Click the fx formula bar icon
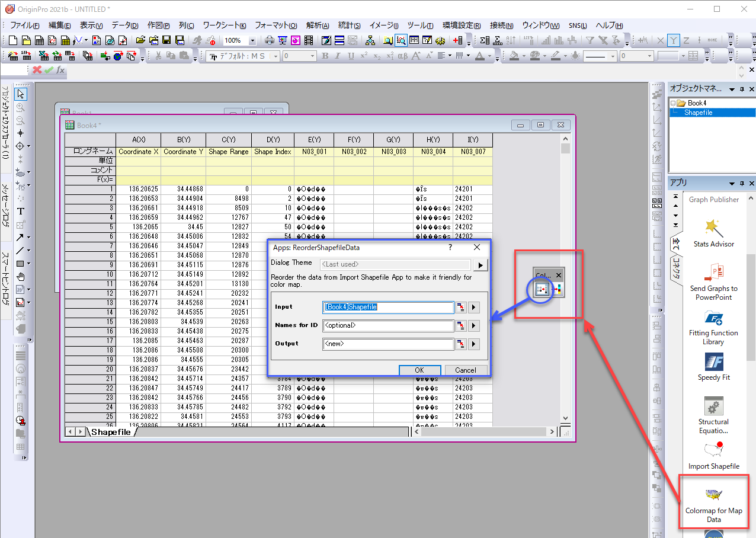The width and height of the screenshot is (756, 538). point(60,70)
